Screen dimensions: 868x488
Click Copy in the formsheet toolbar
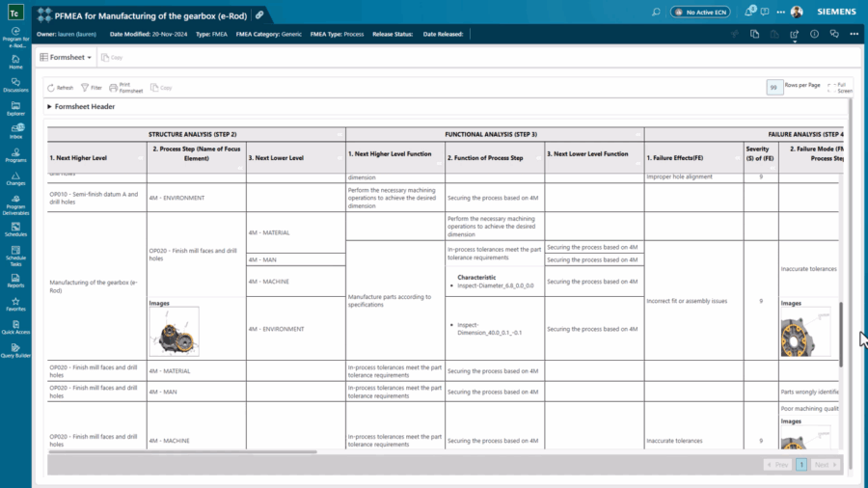pos(161,88)
